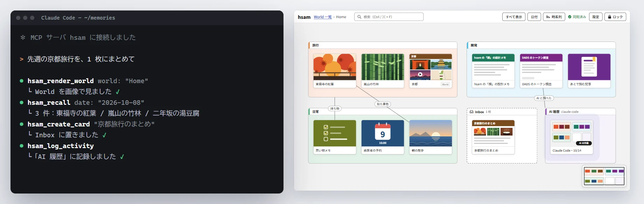Click the hsam_recall tool line in terminal
This screenshot has width=644, height=204.
pos(82,102)
